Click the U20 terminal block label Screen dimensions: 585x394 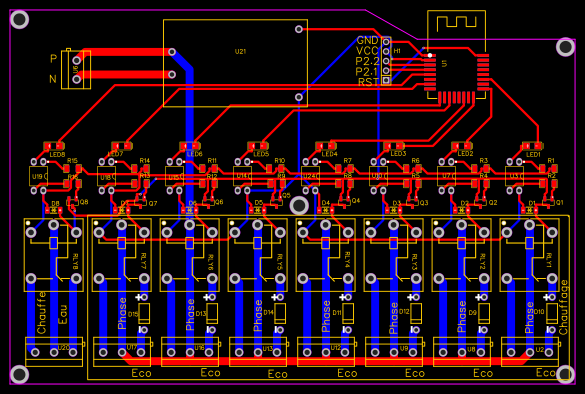click(64, 348)
